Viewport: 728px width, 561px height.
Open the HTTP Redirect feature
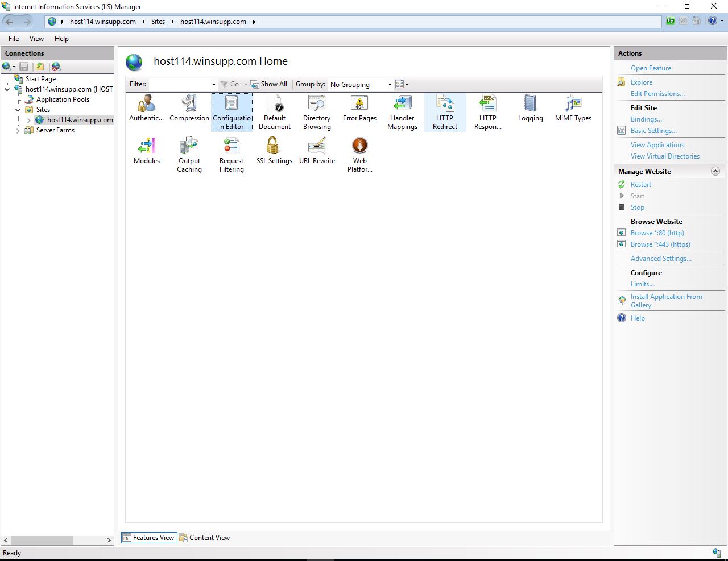point(445,112)
